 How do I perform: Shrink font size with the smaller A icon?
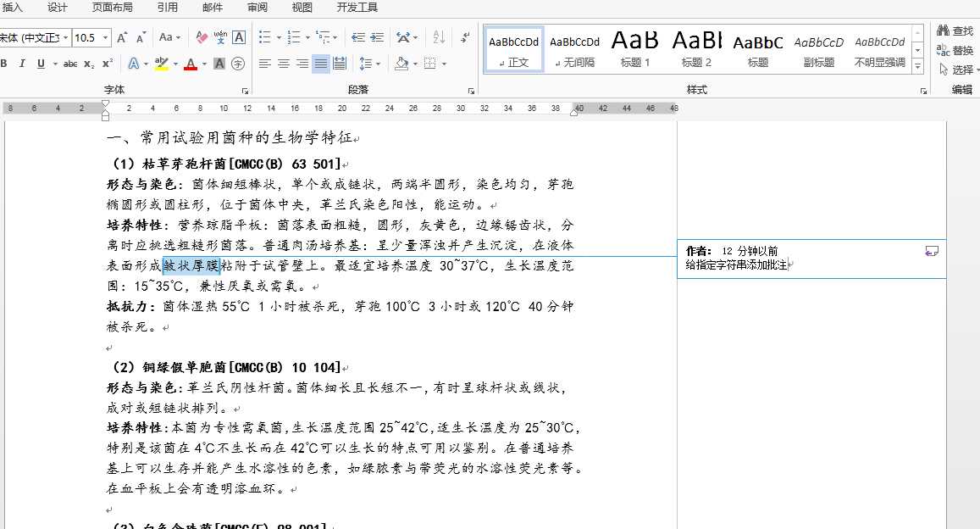141,37
